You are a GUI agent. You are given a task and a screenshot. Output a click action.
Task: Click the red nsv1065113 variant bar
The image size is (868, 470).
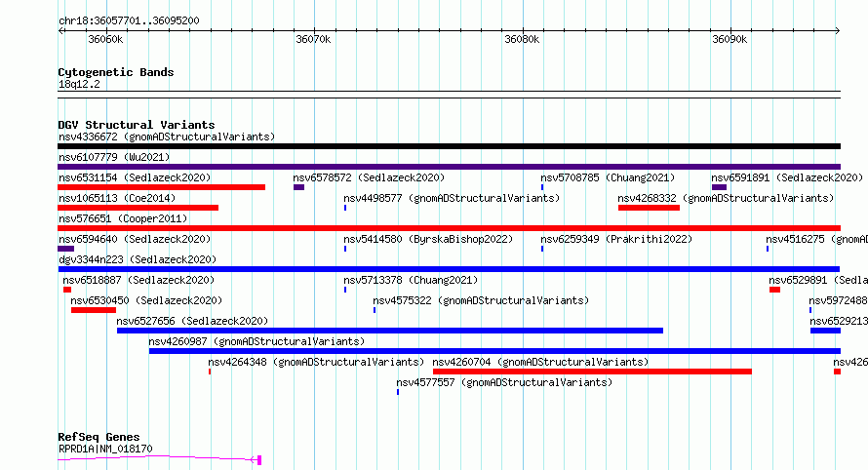point(138,208)
